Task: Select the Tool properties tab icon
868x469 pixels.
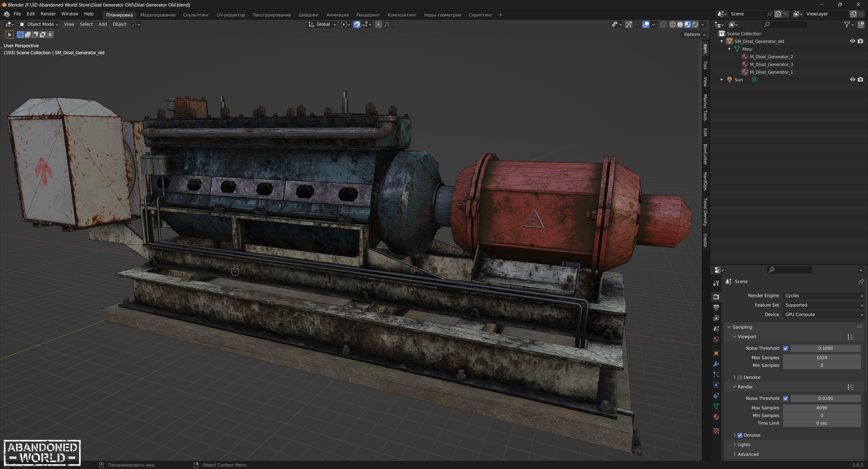Action: 716,284
